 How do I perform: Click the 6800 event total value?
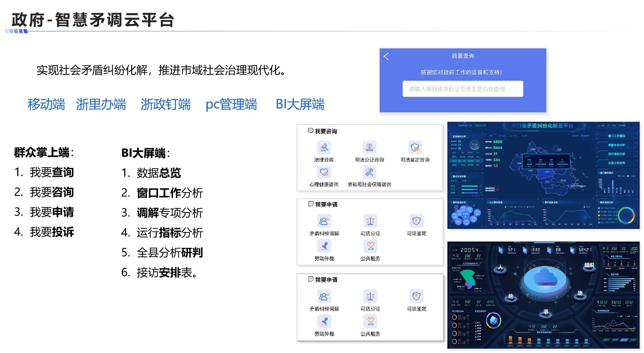click(x=498, y=142)
